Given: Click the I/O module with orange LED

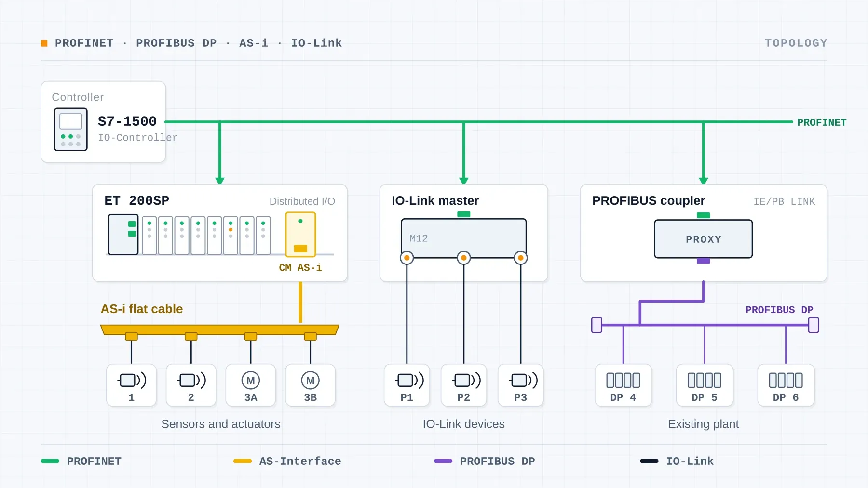Looking at the screenshot, I should pos(231,236).
